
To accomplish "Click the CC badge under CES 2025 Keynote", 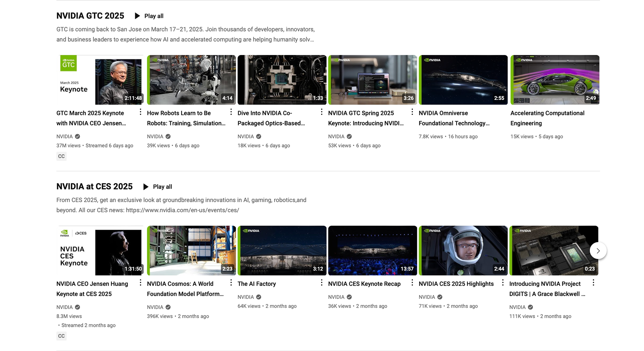I will click(x=61, y=336).
